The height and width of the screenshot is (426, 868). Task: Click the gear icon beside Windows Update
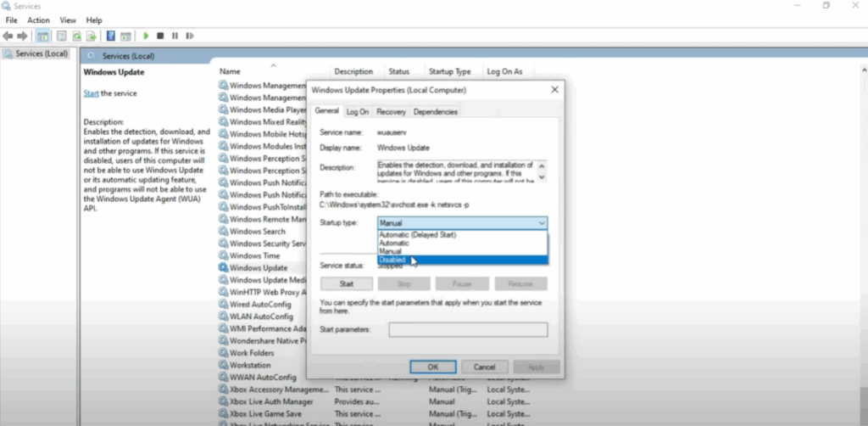pos(223,268)
